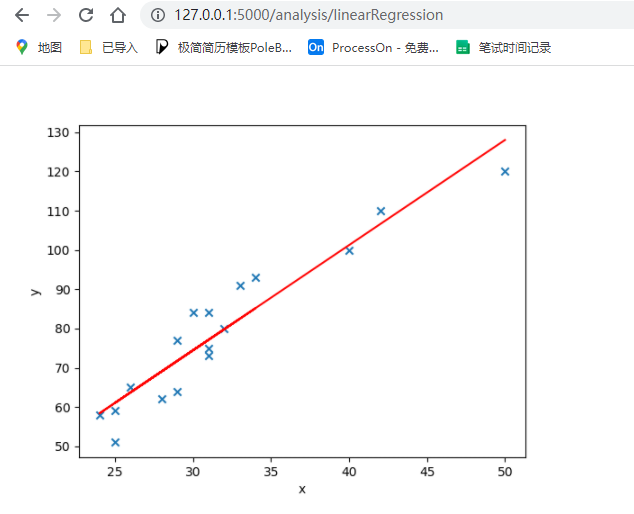The image size is (634, 514).
Task: View site information icon in address bar
Action: pyautogui.click(x=158, y=15)
